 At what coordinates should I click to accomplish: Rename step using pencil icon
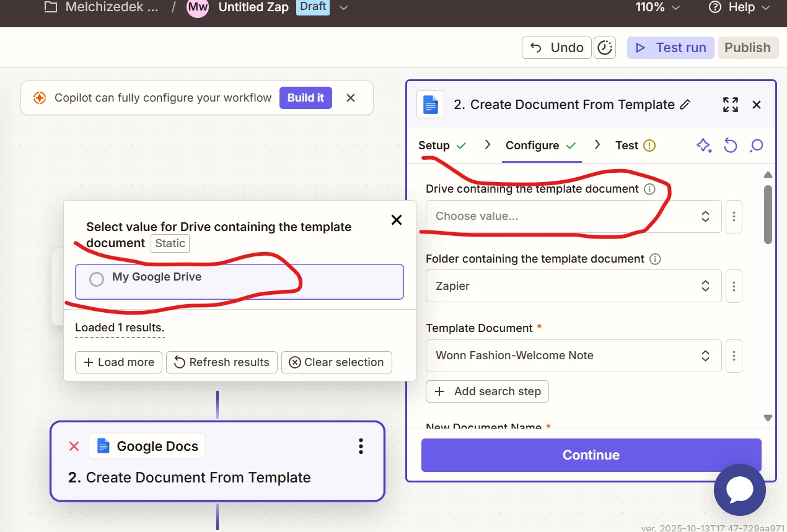pos(685,105)
